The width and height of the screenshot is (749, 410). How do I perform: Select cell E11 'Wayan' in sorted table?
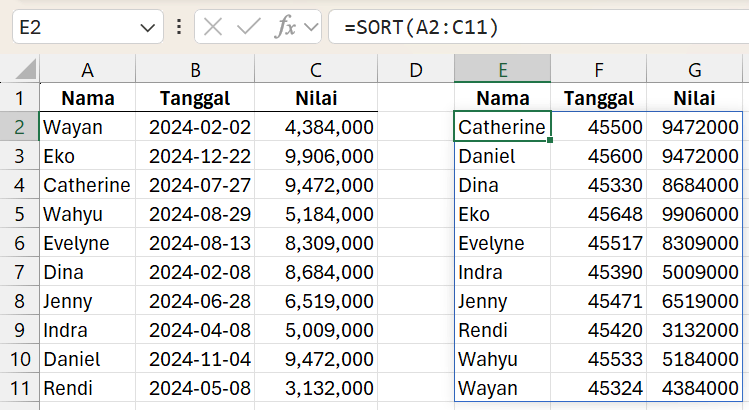[x=503, y=388]
